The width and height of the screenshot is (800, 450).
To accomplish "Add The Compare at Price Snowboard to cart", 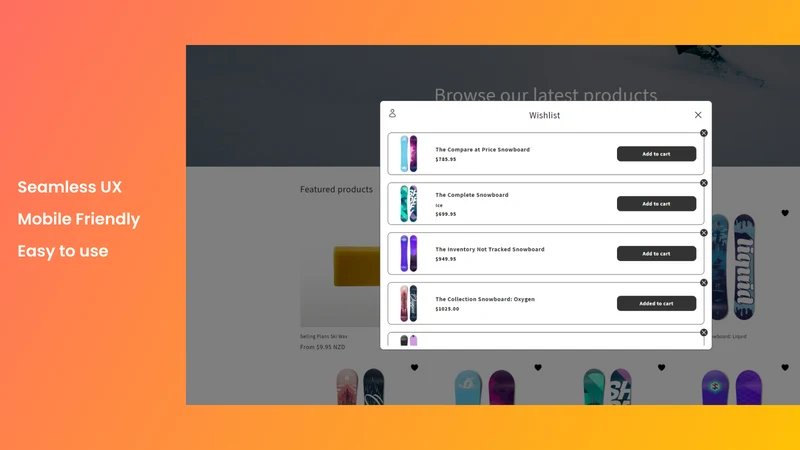I will click(x=656, y=154).
